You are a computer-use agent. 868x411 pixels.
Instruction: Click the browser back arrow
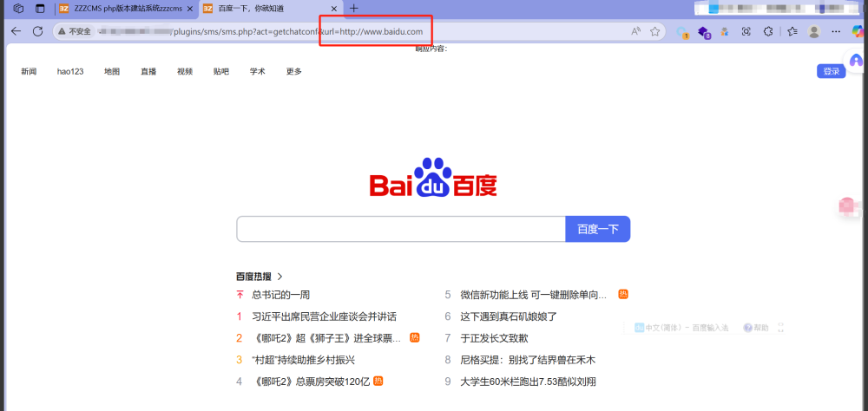click(16, 31)
